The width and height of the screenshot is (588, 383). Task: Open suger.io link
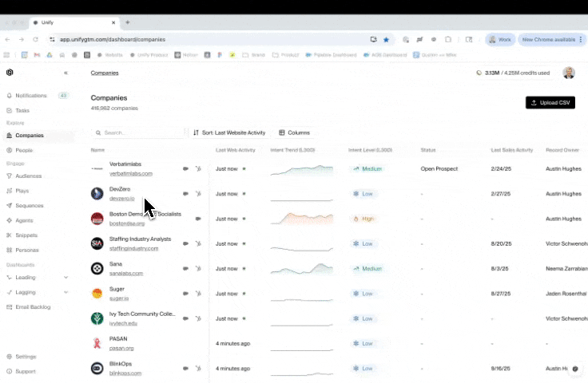pos(119,298)
